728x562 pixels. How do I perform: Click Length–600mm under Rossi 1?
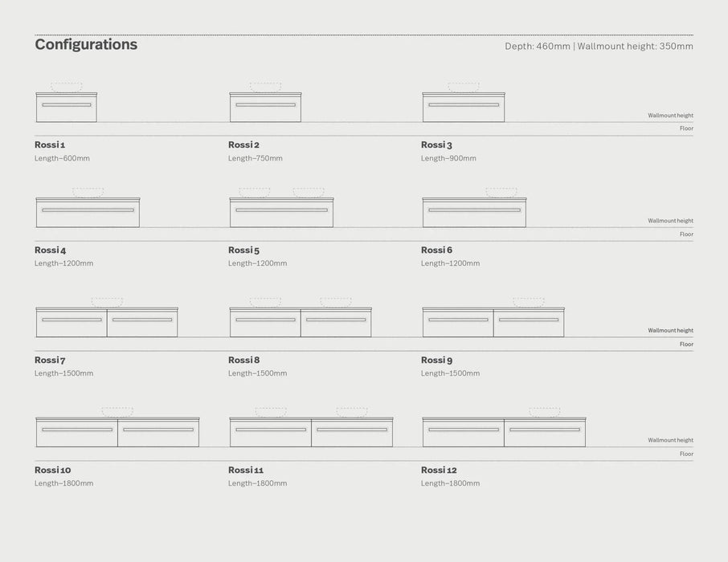[x=62, y=158]
